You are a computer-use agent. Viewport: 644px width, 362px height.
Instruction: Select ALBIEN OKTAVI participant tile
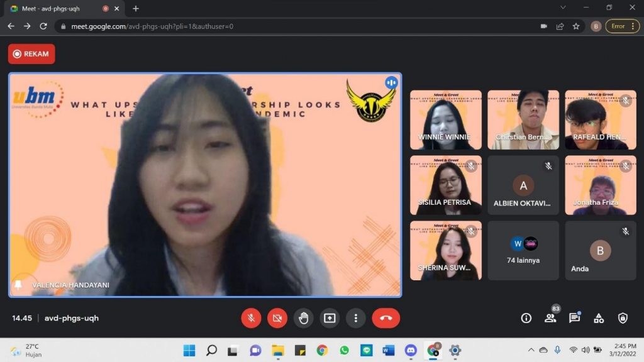[x=523, y=185]
